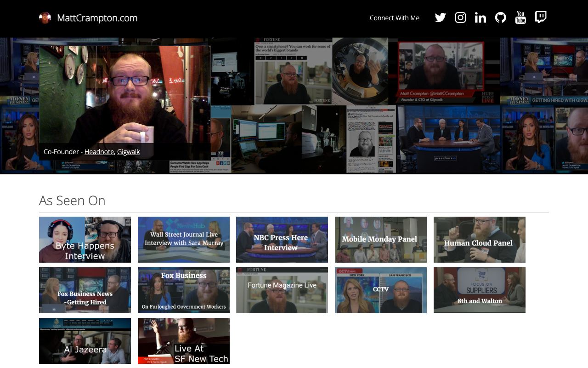The height and width of the screenshot is (368, 588).
Task: Open the Twitch channel icon
Action: pos(541,17)
